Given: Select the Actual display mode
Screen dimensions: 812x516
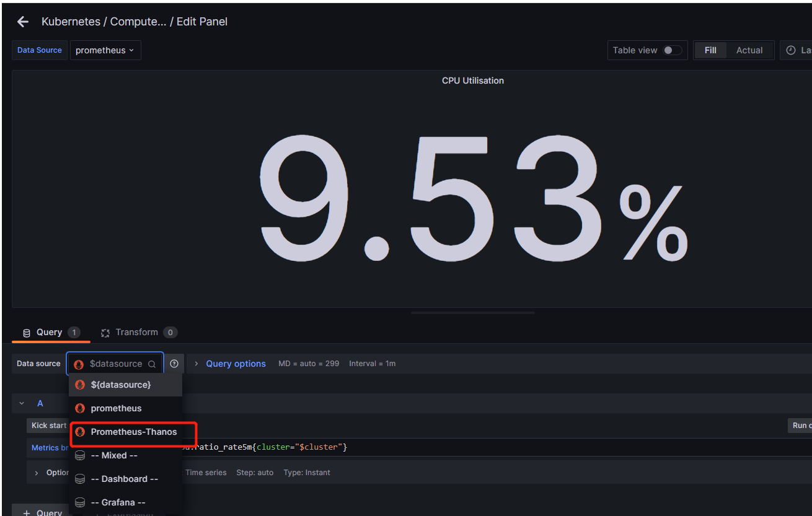Looking at the screenshot, I should coord(749,50).
